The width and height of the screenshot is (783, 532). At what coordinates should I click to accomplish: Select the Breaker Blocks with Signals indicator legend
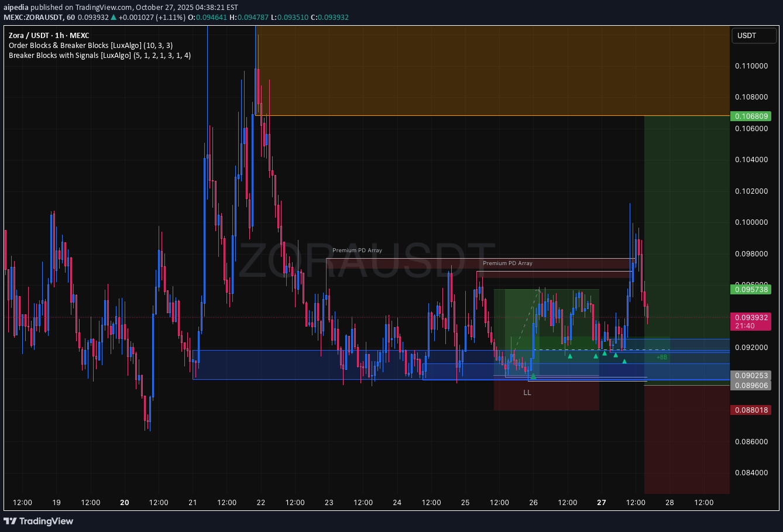coord(99,56)
